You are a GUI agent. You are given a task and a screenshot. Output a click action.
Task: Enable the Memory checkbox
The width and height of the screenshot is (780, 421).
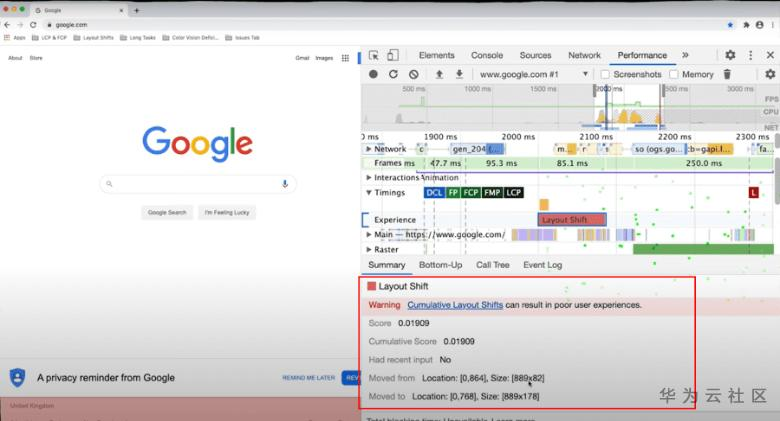coord(674,74)
